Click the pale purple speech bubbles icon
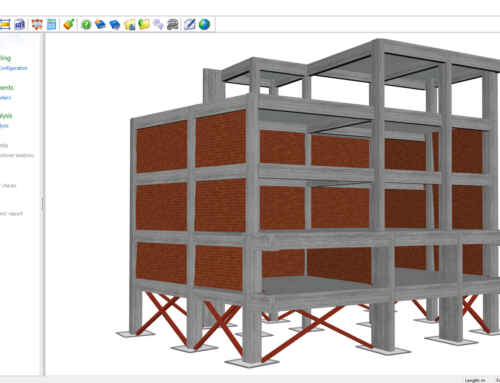Image resolution: width=500 pixels, height=383 pixels. click(x=158, y=24)
